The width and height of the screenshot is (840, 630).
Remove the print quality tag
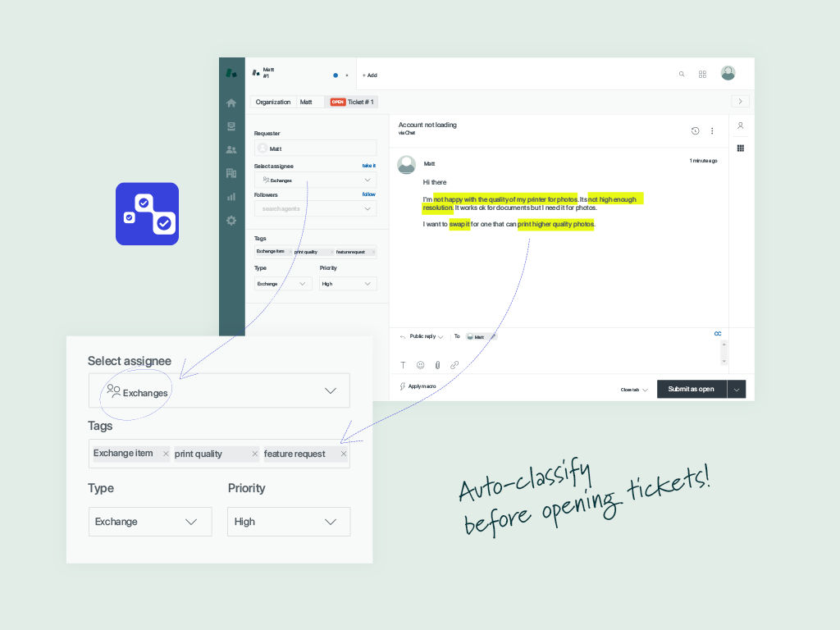pos(255,453)
